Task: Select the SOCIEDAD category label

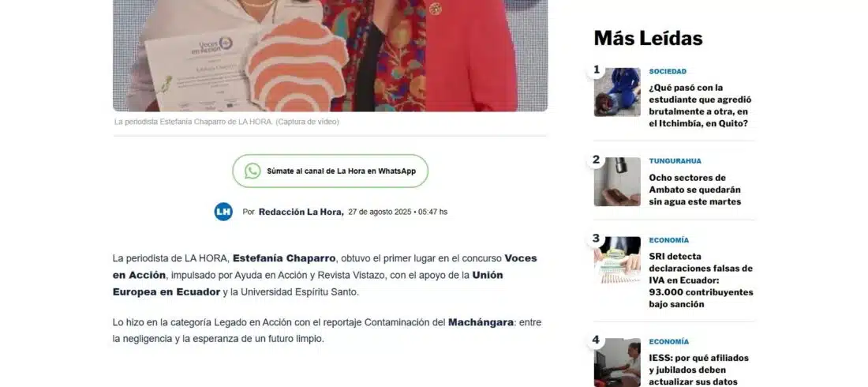Action: tap(668, 72)
